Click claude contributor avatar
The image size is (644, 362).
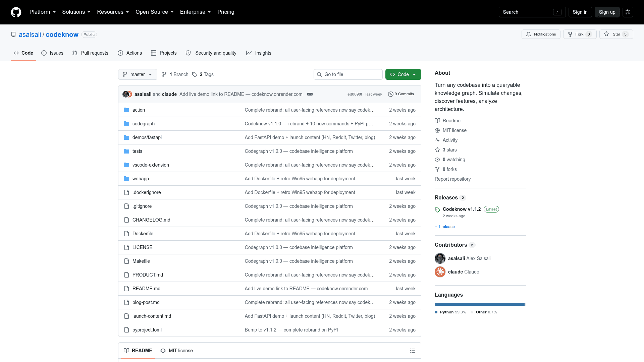pyautogui.click(x=440, y=272)
